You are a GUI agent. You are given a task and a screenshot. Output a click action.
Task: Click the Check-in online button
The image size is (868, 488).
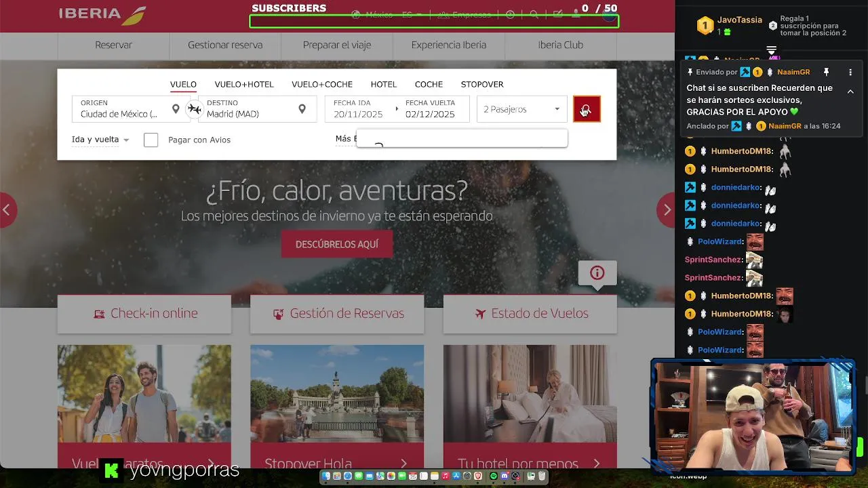point(144,314)
